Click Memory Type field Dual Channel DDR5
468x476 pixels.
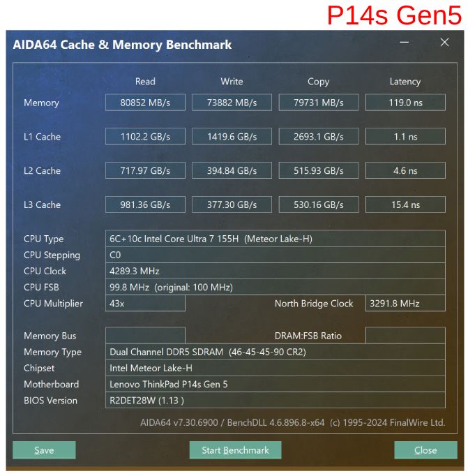(x=275, y=352)
